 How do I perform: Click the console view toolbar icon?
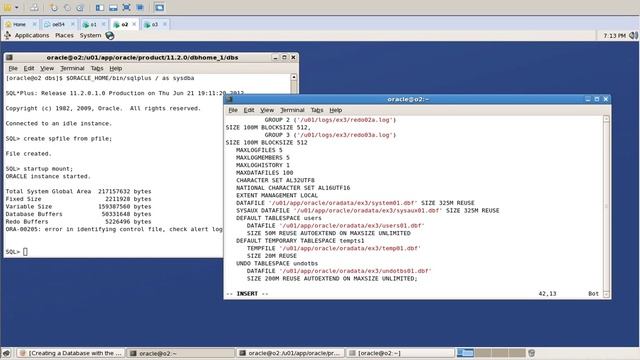coord(159,7)
